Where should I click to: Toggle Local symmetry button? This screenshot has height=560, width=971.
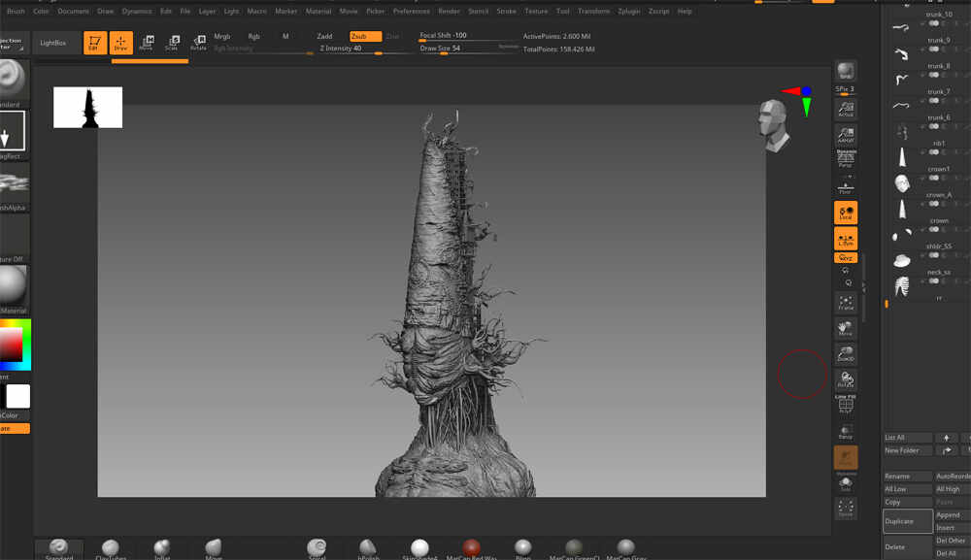pos(846,213)
